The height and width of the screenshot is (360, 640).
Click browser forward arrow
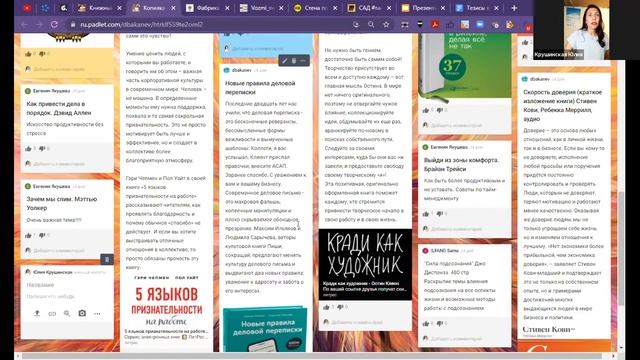coord(39,24)
